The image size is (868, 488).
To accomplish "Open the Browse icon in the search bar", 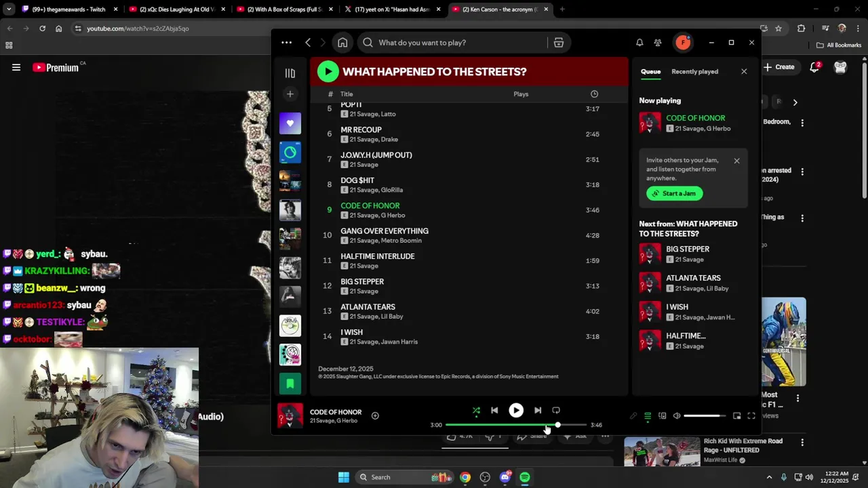I will coord(559,43).
